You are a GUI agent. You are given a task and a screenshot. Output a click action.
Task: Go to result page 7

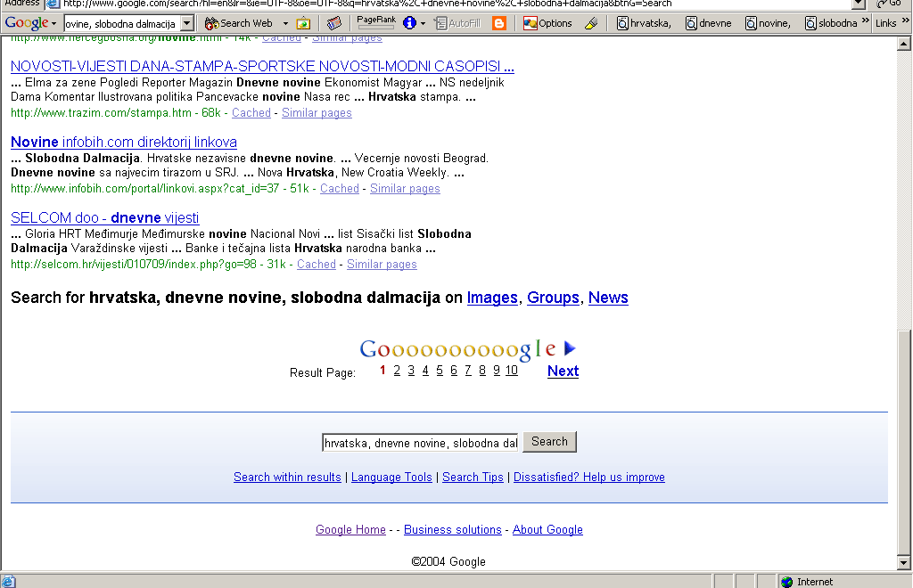[x=468, y=371]
